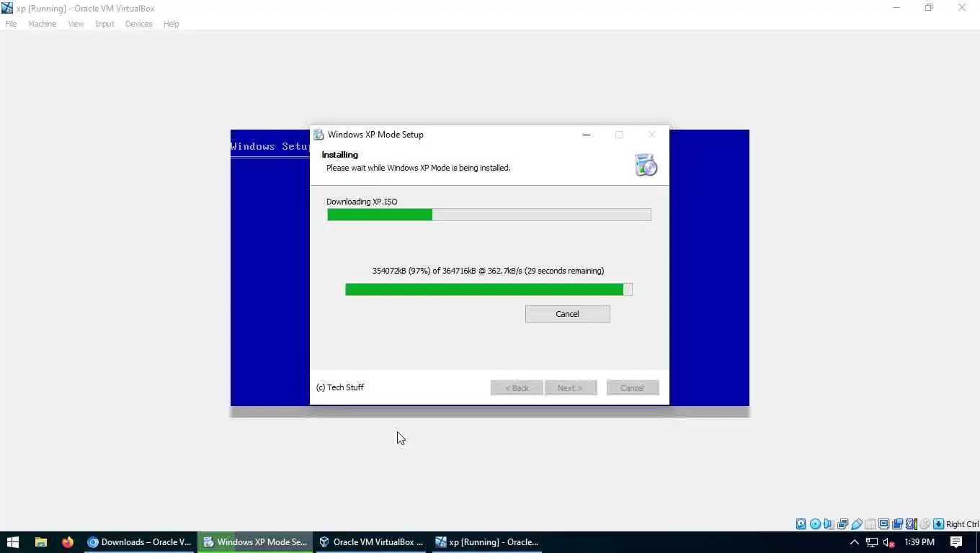Click the Installing heading text

pyautogui.click(x=340, y=155)
